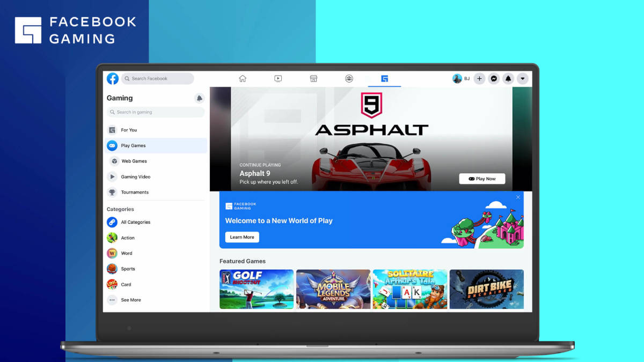Click the Play Games controller icon
The height and width of the screenshot is (362, 644).
click(112, 145)
